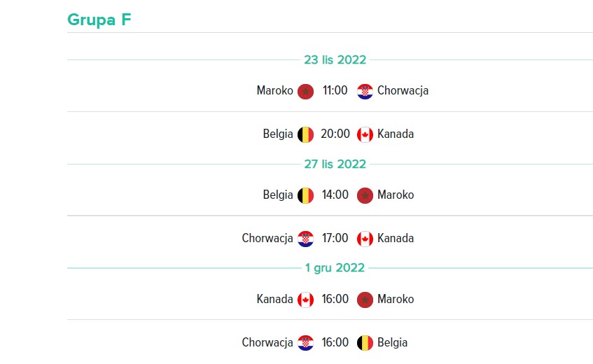The image size is (593, 364).
Task: Click Morocco flag in 1 gru 16:00 match
Action: click(365, 300)
